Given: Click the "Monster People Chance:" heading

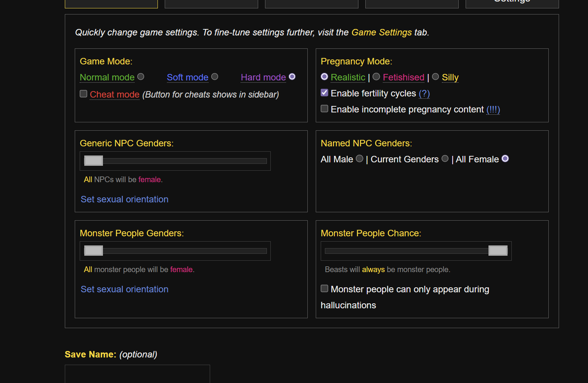Looking at the screenshot, I should (371, 233).
